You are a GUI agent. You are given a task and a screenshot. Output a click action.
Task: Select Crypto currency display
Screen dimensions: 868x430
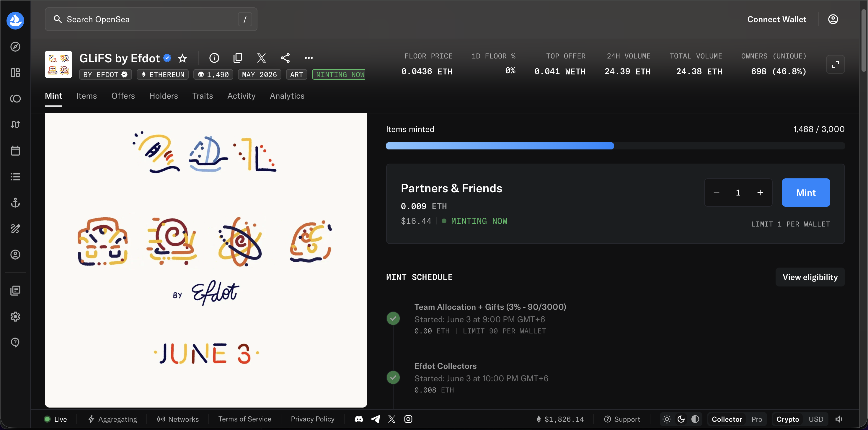[x=787, y=419]
